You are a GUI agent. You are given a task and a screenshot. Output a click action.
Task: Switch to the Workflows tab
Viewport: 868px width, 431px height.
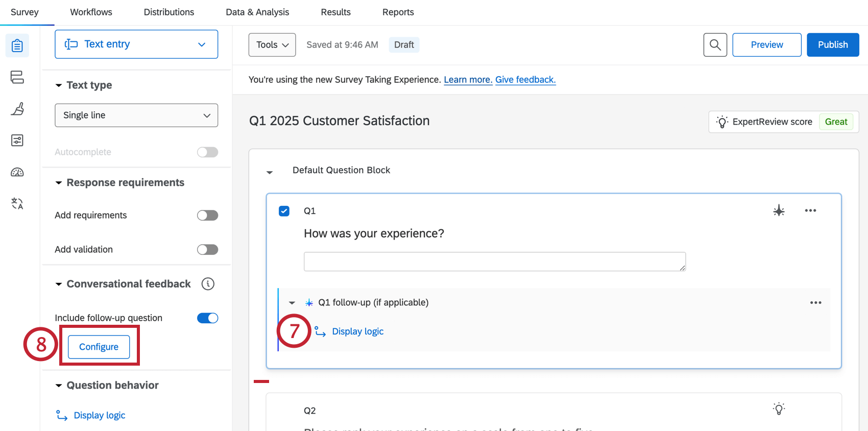[91, 12]
